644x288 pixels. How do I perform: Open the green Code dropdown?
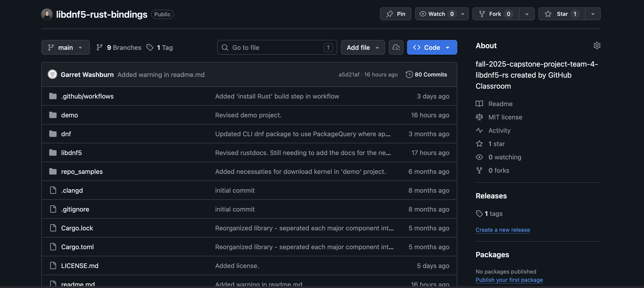(432, 47)
